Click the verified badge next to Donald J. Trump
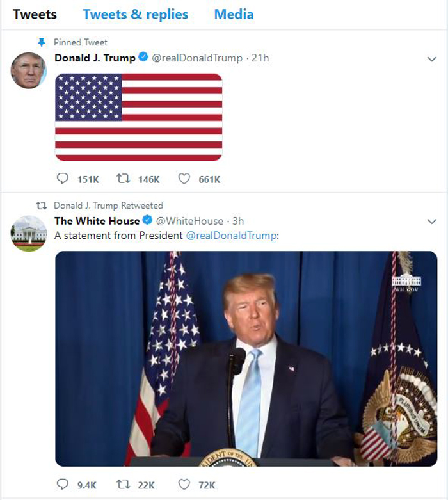 (x=143, y=57)
